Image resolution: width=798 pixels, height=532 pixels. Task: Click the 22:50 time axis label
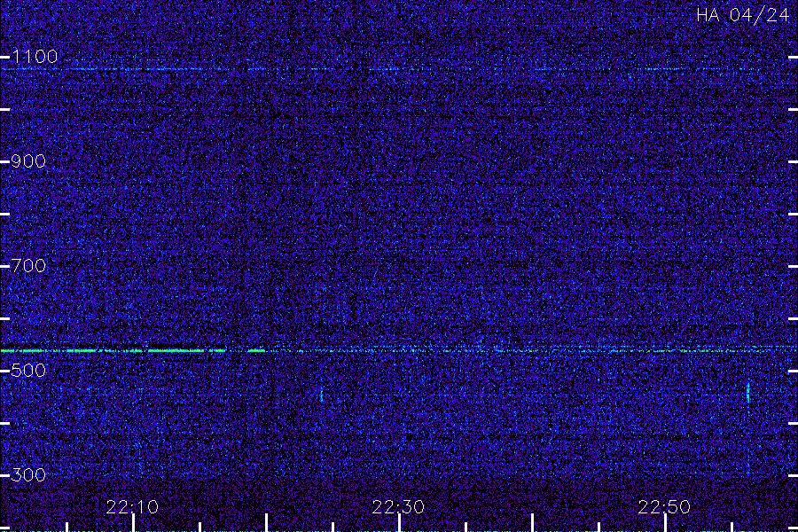coord(664,507)
